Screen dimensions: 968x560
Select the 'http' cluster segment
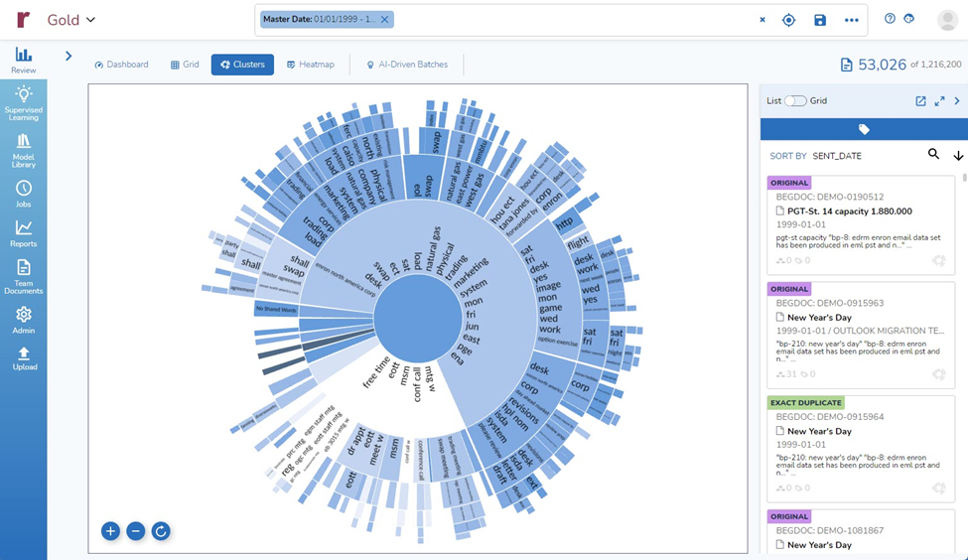[x=564, y=223]
